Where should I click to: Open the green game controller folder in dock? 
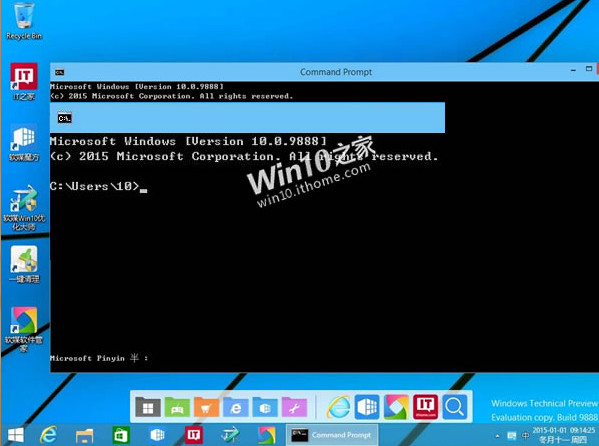click(177, 407)
